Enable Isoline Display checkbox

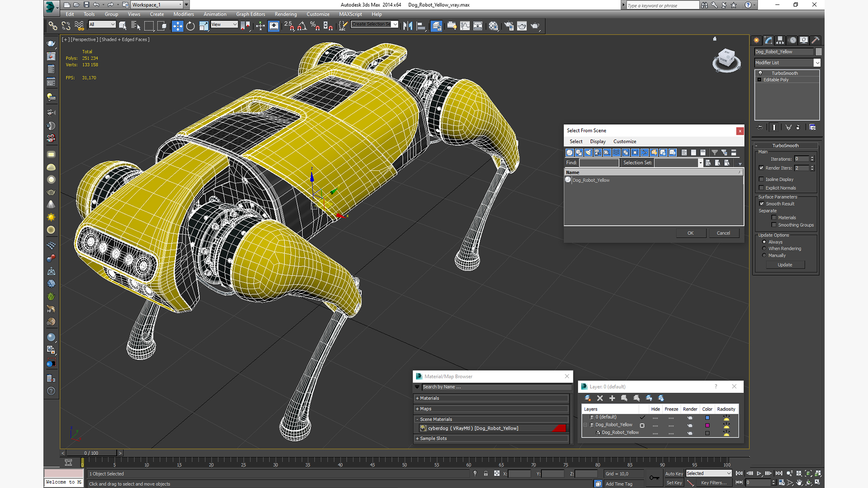click(x=761, y=179)
